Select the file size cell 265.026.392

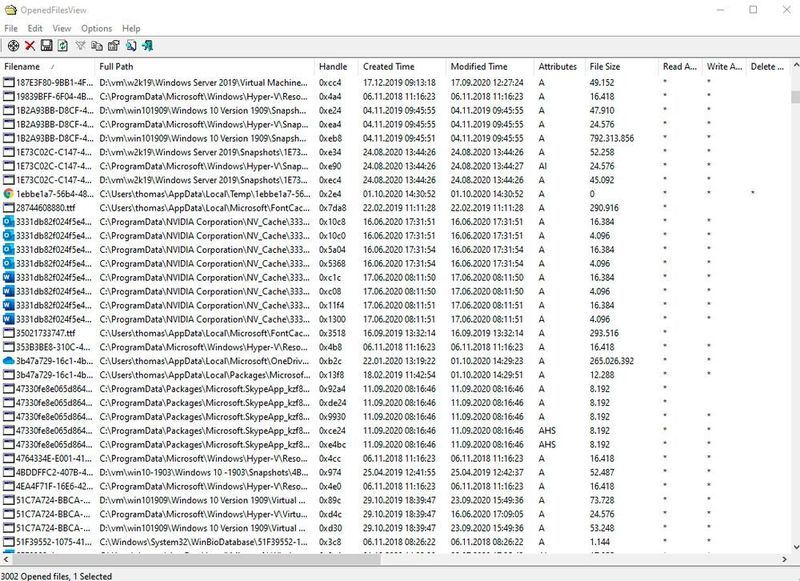click(x=612, y=361)
